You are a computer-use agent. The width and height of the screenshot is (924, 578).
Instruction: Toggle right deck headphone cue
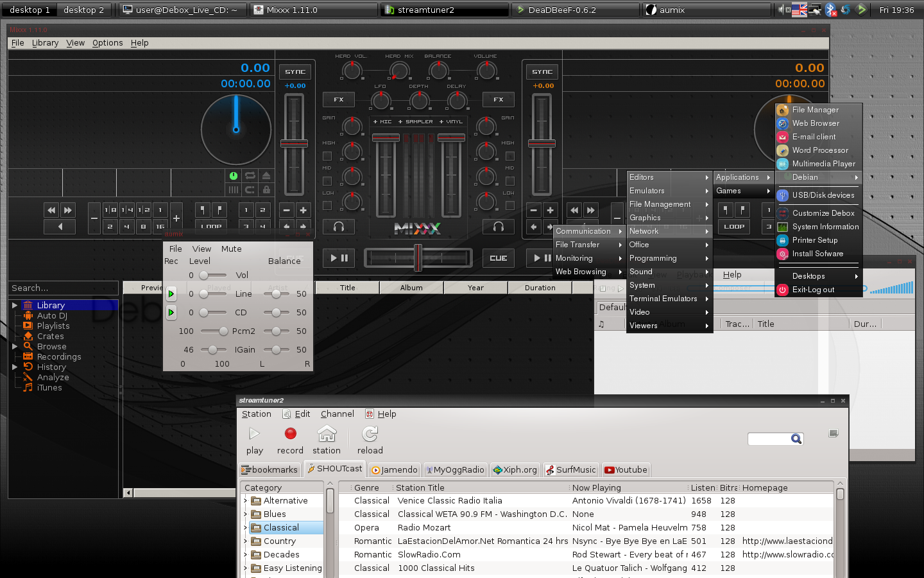(x=499, y=227)
